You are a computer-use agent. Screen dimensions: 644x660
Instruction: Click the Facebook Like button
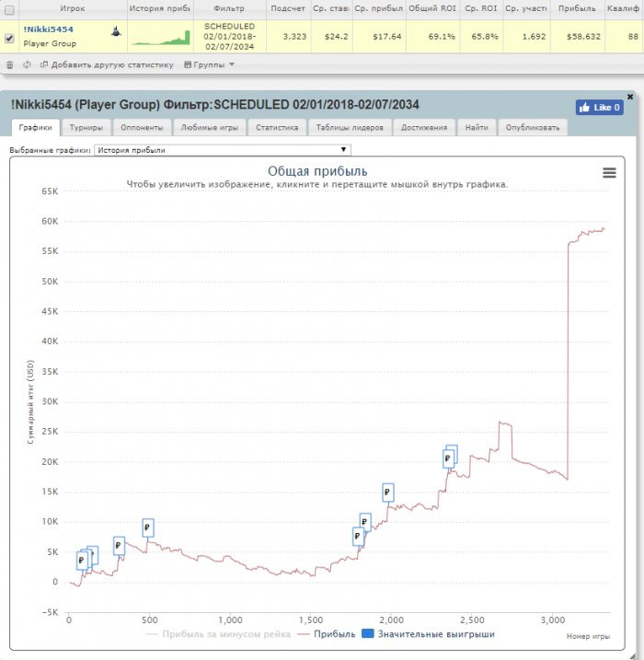[x=599, y=108]
